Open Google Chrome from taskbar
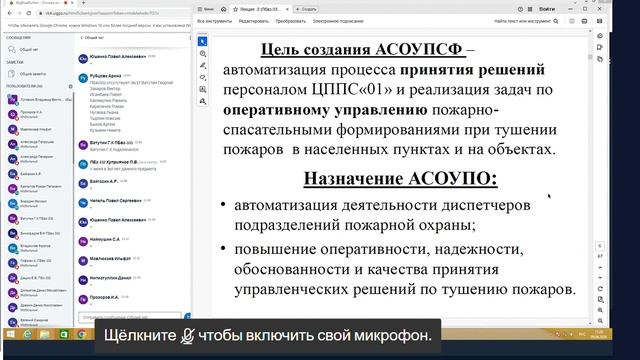640x360 pixels. [x=82, y=334]
